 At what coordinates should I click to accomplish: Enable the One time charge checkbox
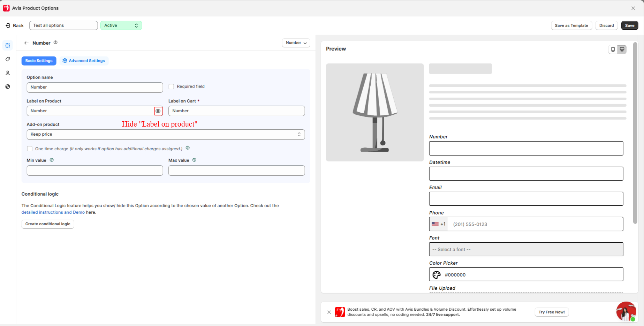(x=30, y=149)
